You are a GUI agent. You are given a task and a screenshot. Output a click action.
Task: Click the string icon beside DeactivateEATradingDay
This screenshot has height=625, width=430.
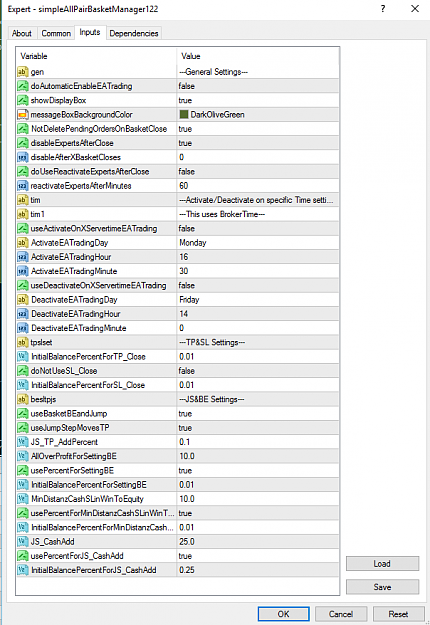click(23, 300)
